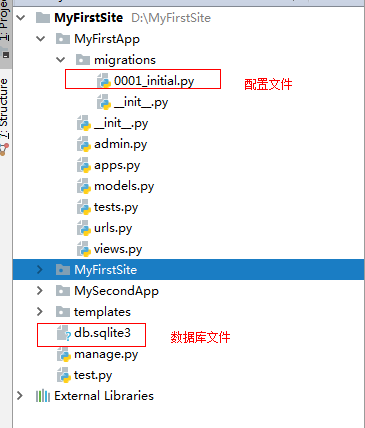Screen dimensions: 365x428
Task: Click the tests.py Python file icon
Action: [x=84, y=207]
